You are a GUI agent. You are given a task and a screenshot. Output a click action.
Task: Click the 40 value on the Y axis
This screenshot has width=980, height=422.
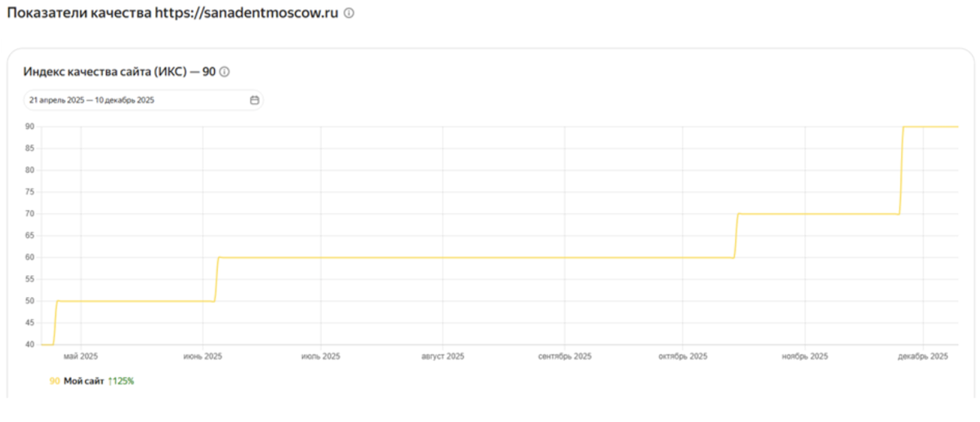29,344
